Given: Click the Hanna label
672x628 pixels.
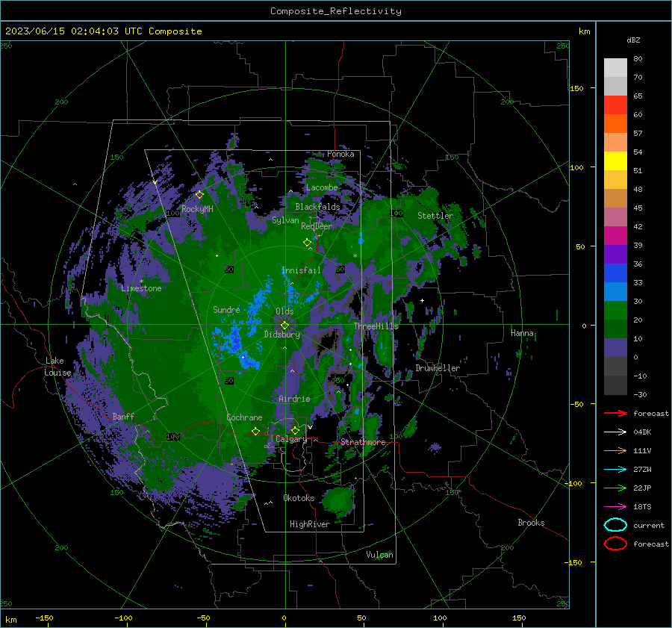Looking at the screenshot, I should [522, 333].
